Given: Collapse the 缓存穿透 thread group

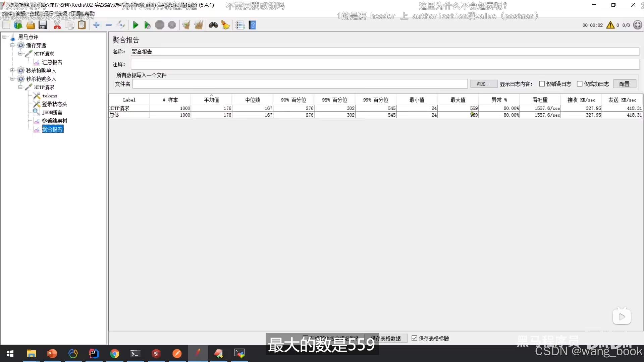Looking at the screenshot, I should 12,45.
